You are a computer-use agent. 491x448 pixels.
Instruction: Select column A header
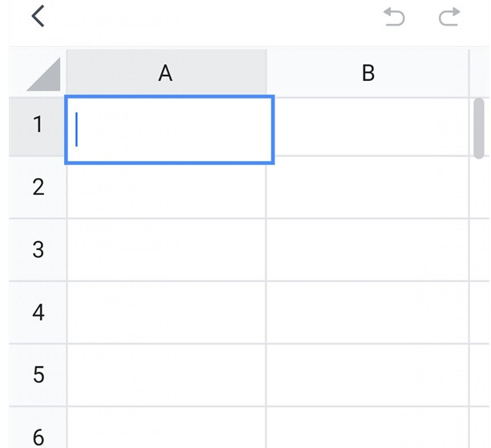pyautogui.click(x=166, y=74)
